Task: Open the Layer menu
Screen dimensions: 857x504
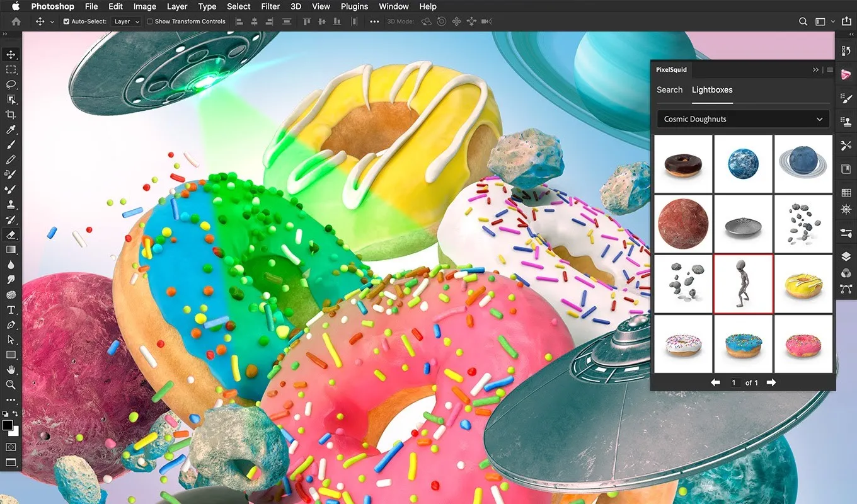Action: coord(177,6)
